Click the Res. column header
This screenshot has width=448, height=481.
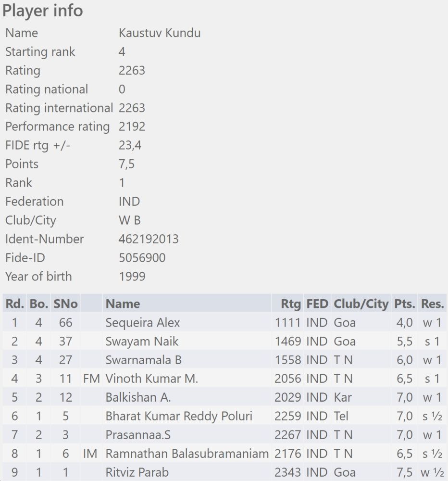tap(433, 304)
